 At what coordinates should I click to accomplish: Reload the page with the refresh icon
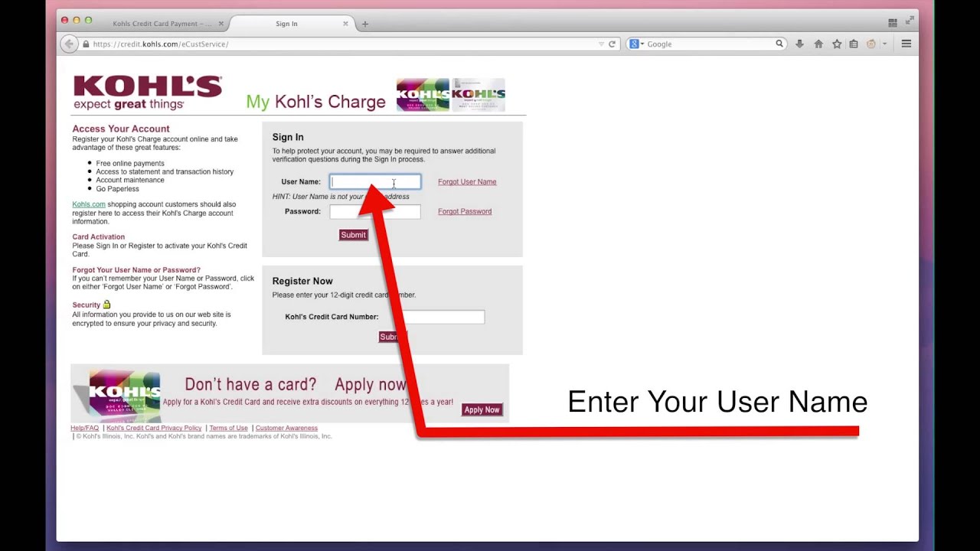[612, 44]
